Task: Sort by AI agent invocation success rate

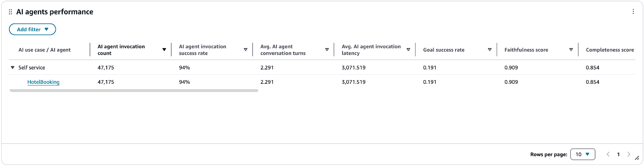Action: tap(246, 50)
